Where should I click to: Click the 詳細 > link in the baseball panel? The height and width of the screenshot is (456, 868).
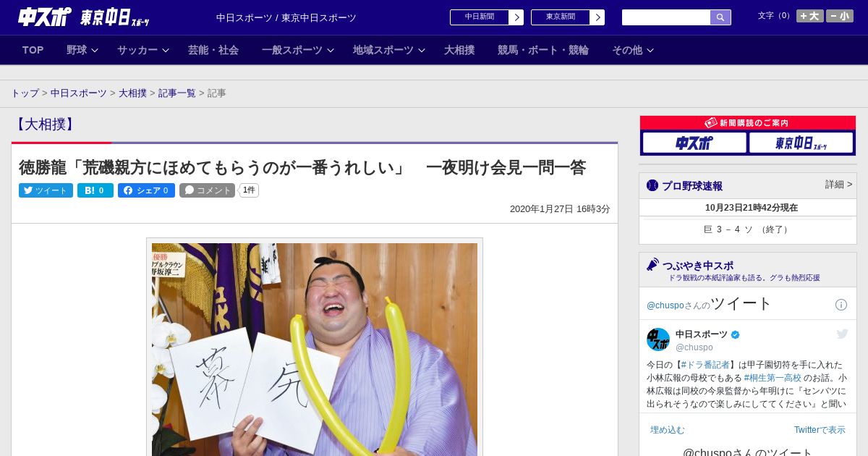pos(839,185)
